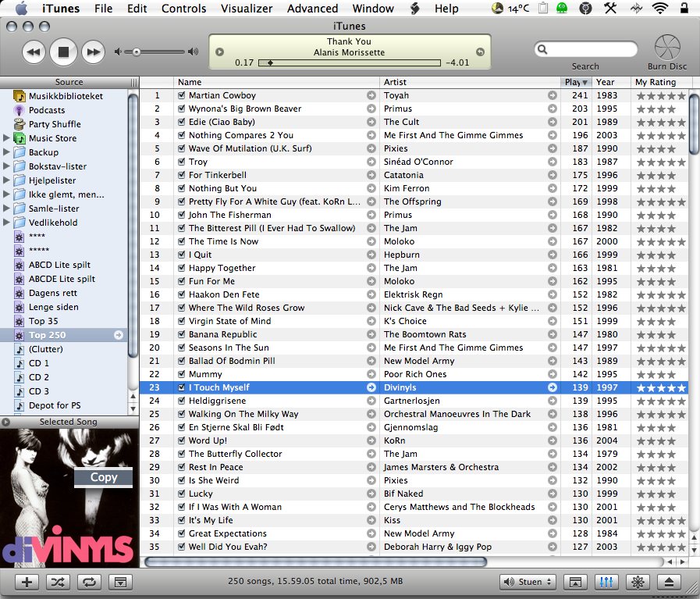Uncheck the I Touch Myself checkbox
The width and height of the screenshot is (700, 599).
[181, 387]
